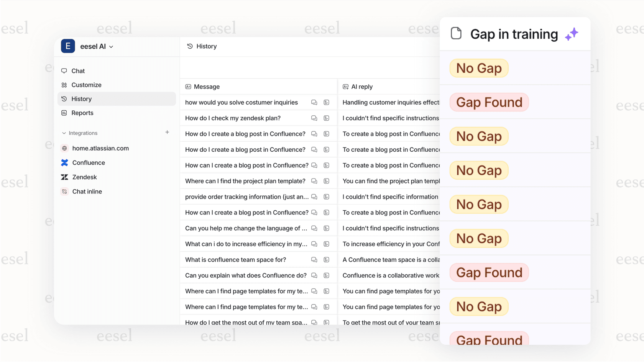
Task: Add a new integration with the plus button
Action: click(167, 132)
